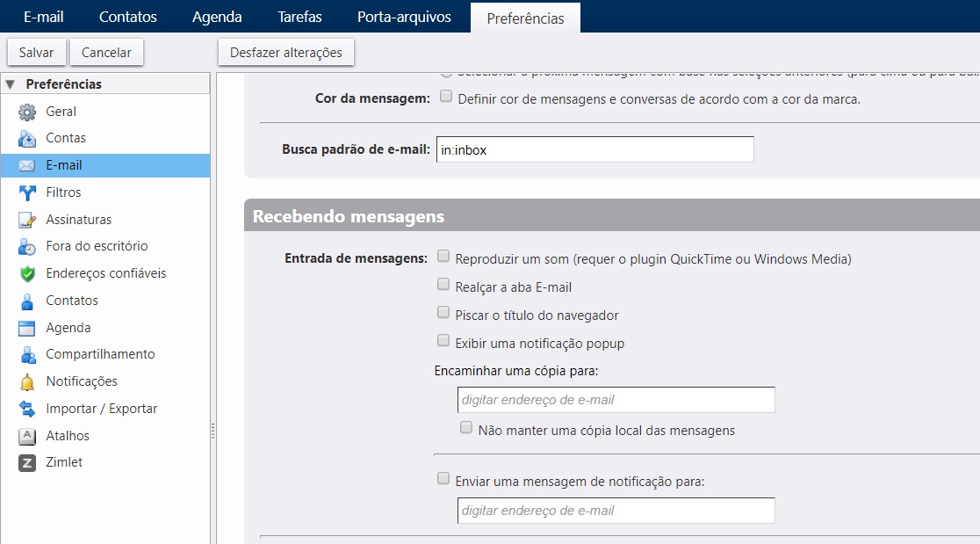Check Exibir uma notificação popup
Screen dimensions: 980x544
tap(444, 341)
